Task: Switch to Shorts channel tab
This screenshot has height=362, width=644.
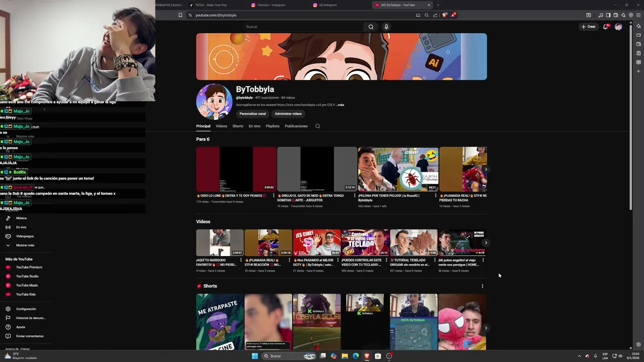Action: click(x=238, y=126)
